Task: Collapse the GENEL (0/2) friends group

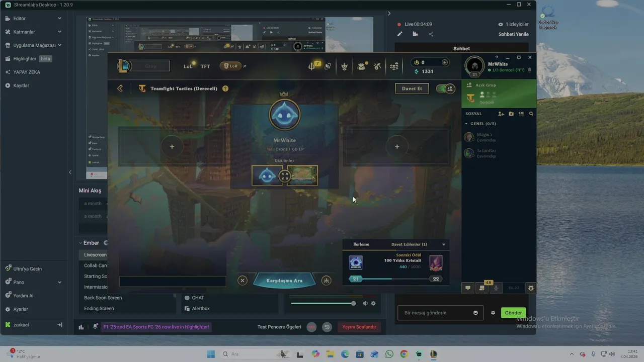Action: [x=466, y=124]
